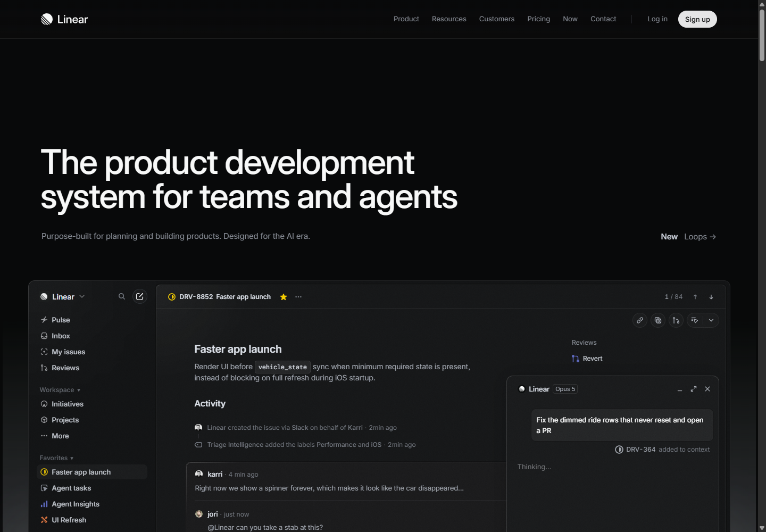Open Initiatives in the sidebar

[x=92, y=404]
